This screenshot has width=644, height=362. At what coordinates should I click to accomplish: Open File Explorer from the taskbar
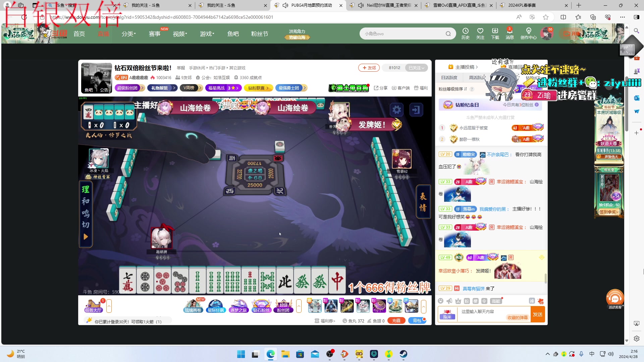(x=285, y=354)
